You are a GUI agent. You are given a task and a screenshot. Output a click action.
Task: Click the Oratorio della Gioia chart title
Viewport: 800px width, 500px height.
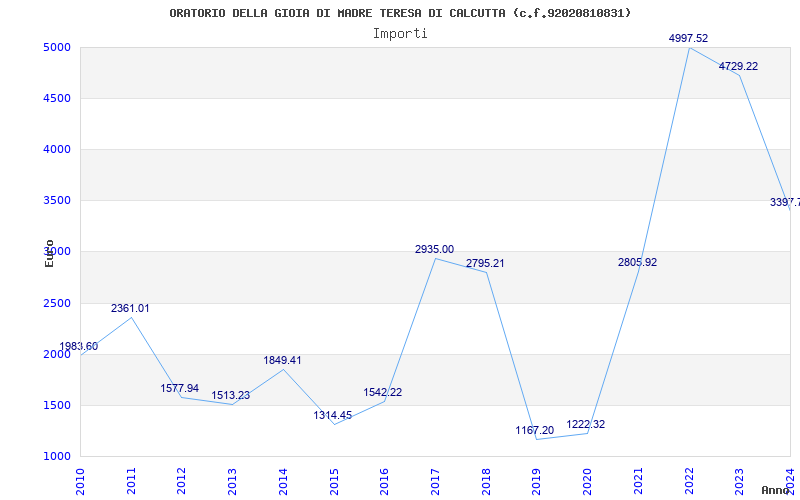[400, 13]
